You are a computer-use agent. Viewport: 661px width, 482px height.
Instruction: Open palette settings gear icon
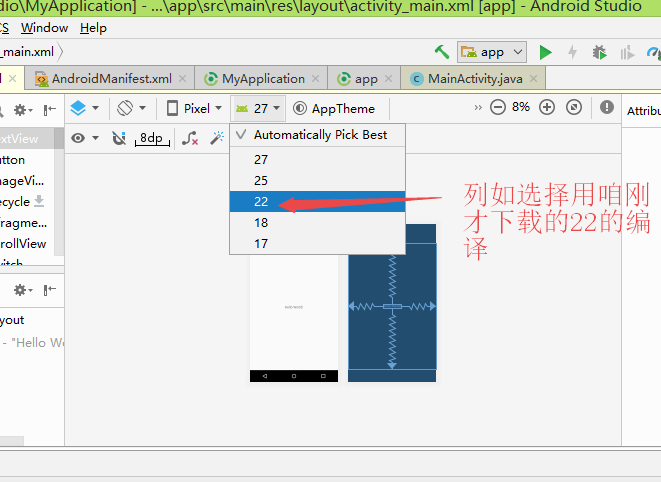[22, 110]
